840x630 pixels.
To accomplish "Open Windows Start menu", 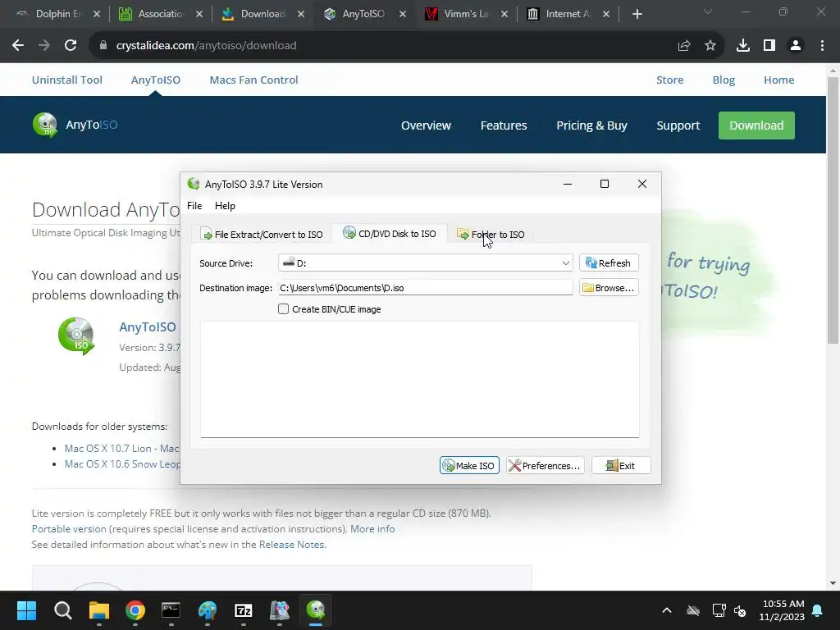I will (x=26, y=610).
